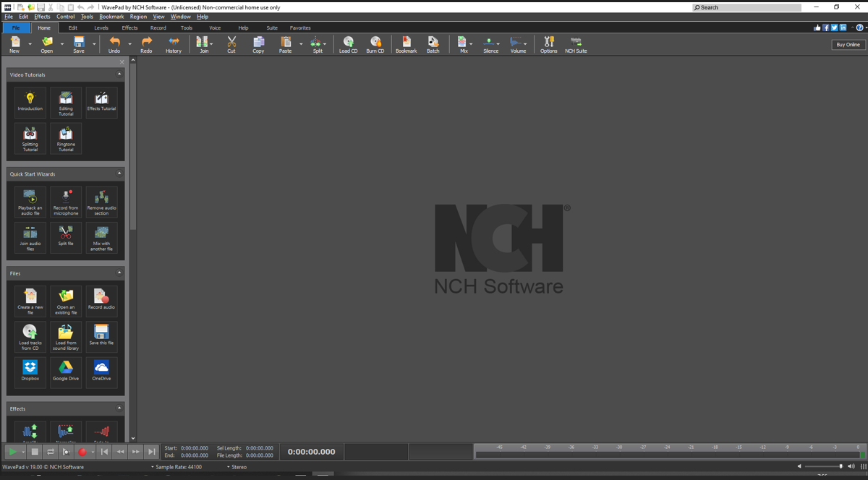This screenshot has height=480, width=868.
Task: Open the Editing Tutorial icon
Action: 66,102
